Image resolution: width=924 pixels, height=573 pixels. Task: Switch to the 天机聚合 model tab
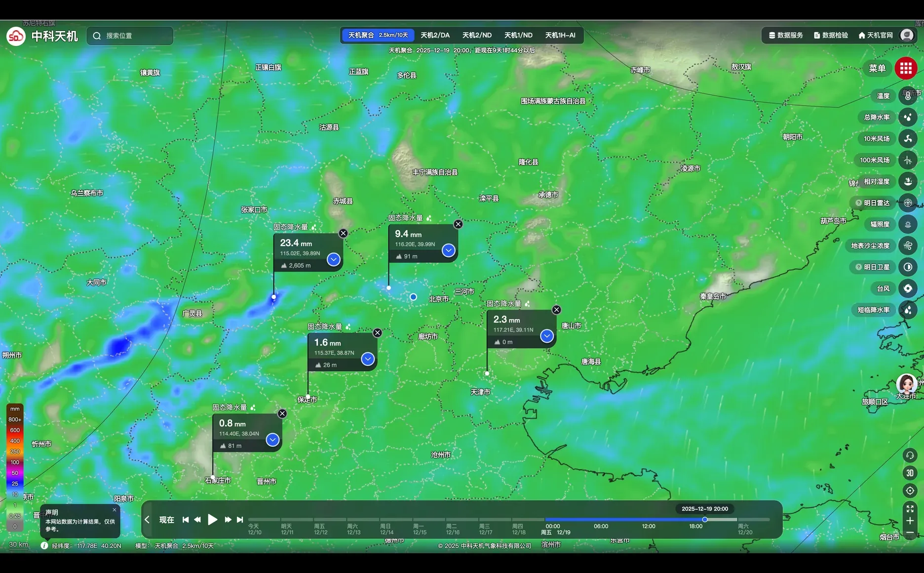378,35
